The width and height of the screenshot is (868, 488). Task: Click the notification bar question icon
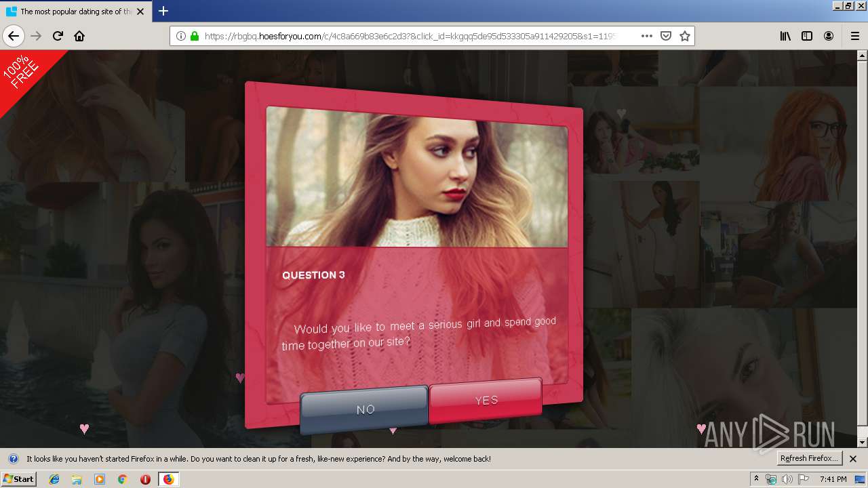coord(13,459)
